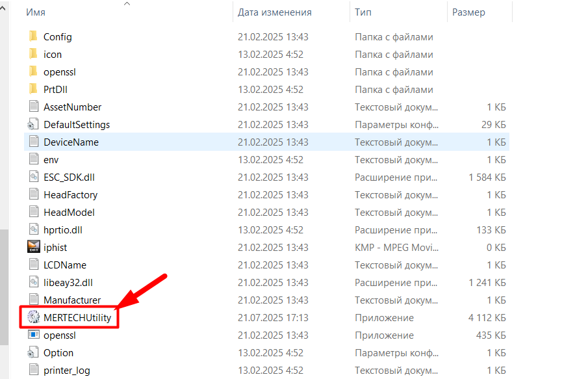Click the DefaultSettings config file icon
This screenshot has width=588, height=379.
click(33, 124)
